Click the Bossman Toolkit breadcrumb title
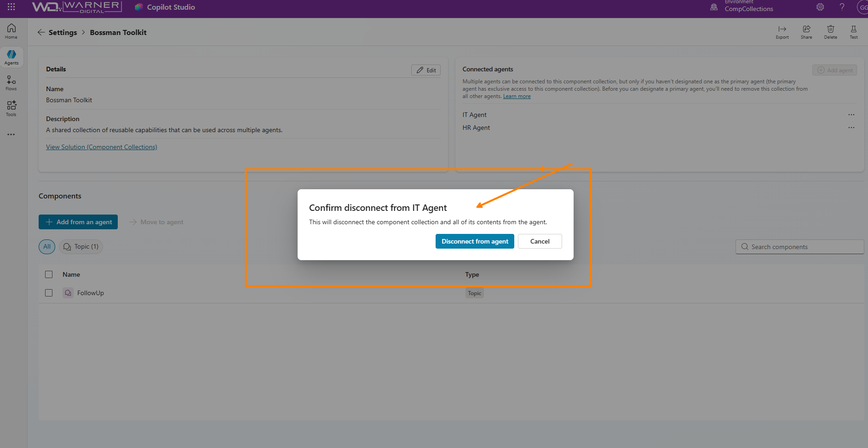The width and height of the screenshot is (868, 448). [118, 32]
